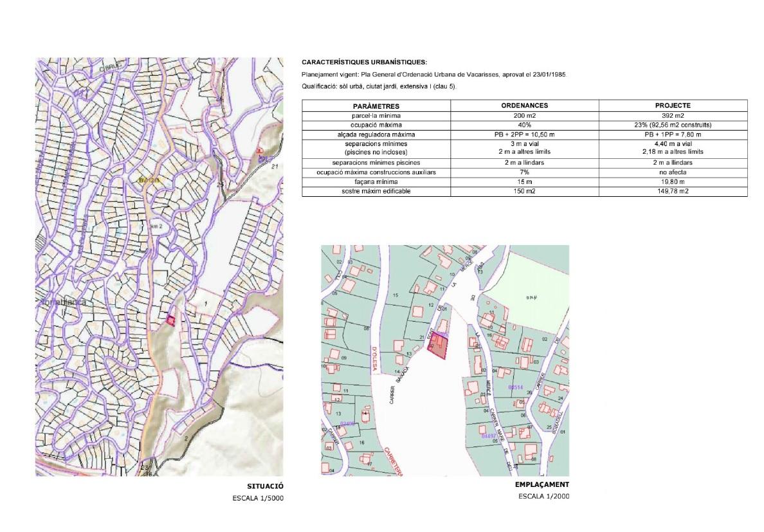Select the PROJECTE column header

click(673, 105)
